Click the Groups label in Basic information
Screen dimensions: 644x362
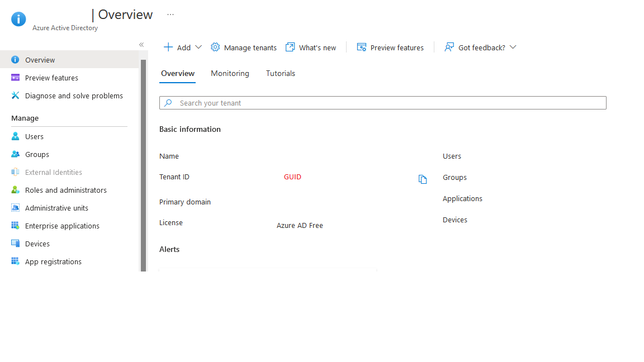click(454, 177)
